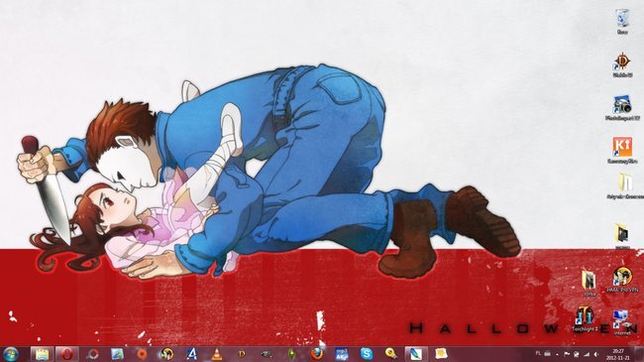Open the volume control in tray
Viewport: 644px width, 362px height.
[596, 354]
